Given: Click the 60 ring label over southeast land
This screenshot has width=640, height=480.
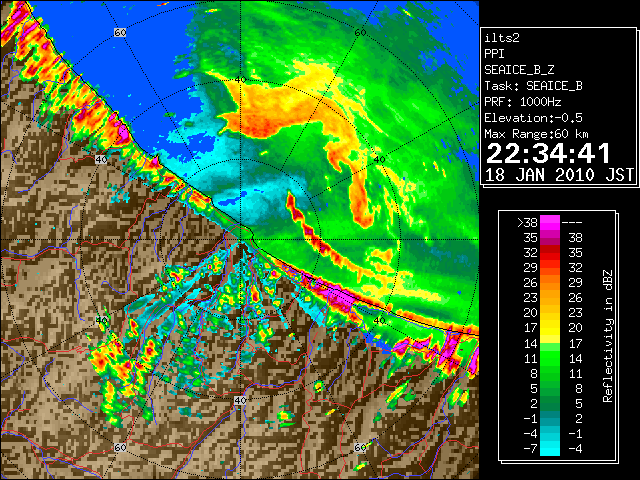Looking at the screenshot, I should pyautogui.click(x=360, y=447).
